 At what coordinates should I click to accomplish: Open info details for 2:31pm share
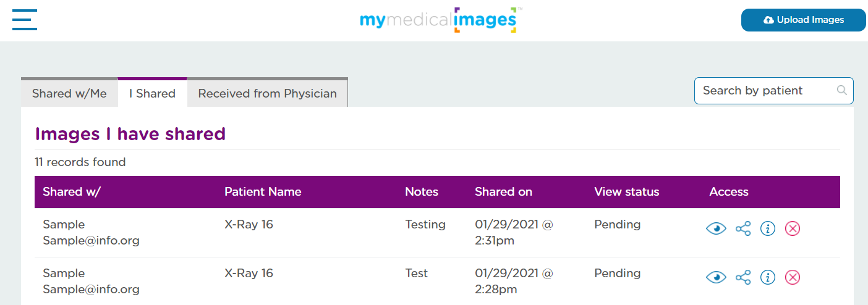pos(768,229)
